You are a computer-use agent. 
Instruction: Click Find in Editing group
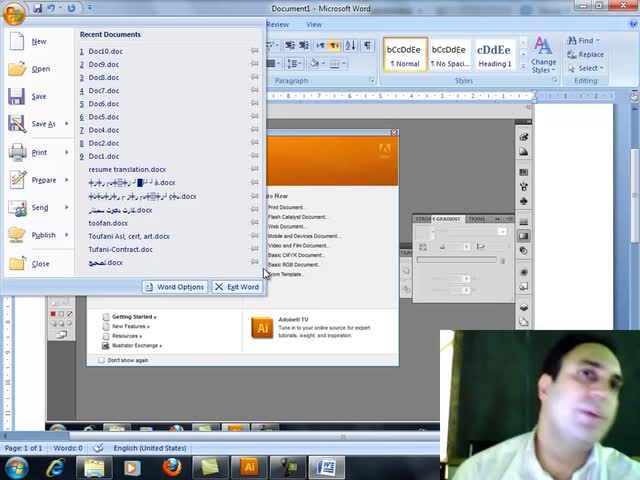[x=584, y=40]
